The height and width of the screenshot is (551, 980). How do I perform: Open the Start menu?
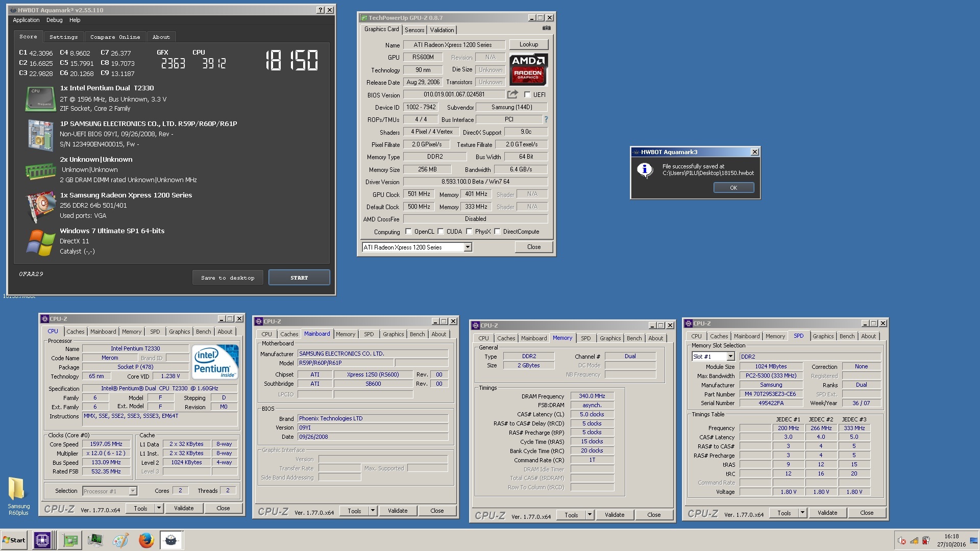[14, 540]
